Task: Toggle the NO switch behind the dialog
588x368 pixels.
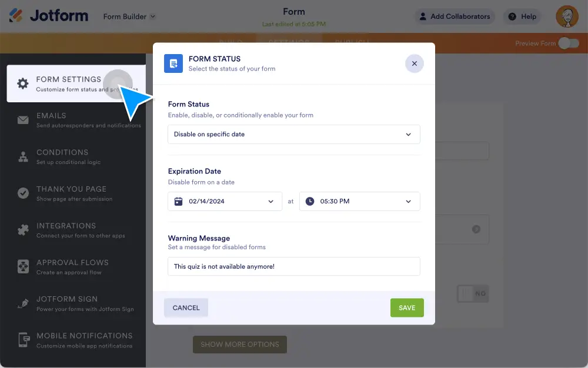Action: coord(473,293)
